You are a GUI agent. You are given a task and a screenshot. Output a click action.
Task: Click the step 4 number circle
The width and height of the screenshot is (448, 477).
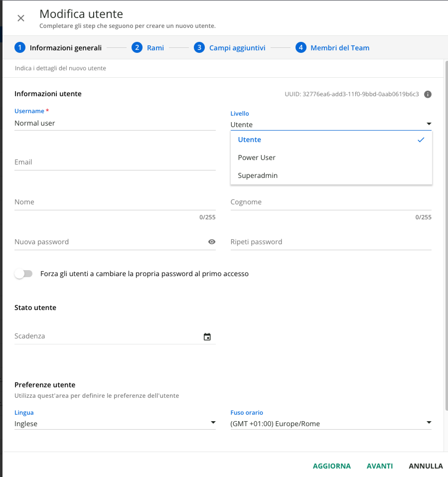coord(301,48)
